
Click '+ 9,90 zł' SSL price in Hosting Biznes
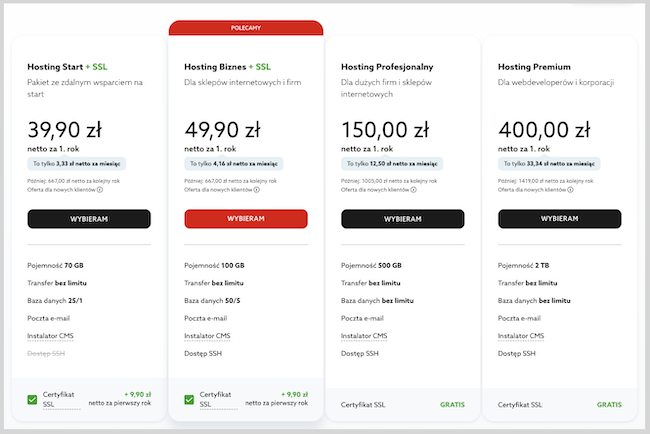pos(294,395)
